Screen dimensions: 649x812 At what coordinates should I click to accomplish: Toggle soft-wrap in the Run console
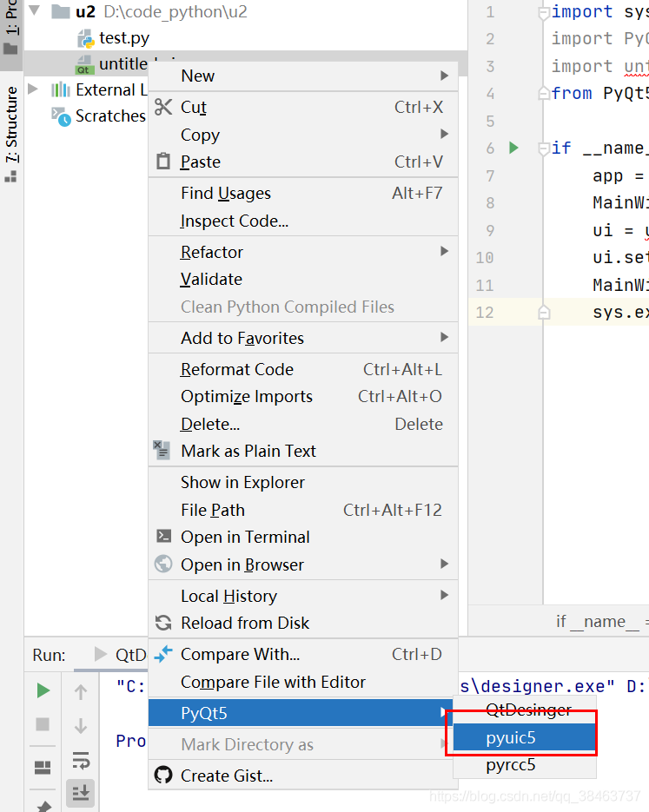(x=81, y=761)
